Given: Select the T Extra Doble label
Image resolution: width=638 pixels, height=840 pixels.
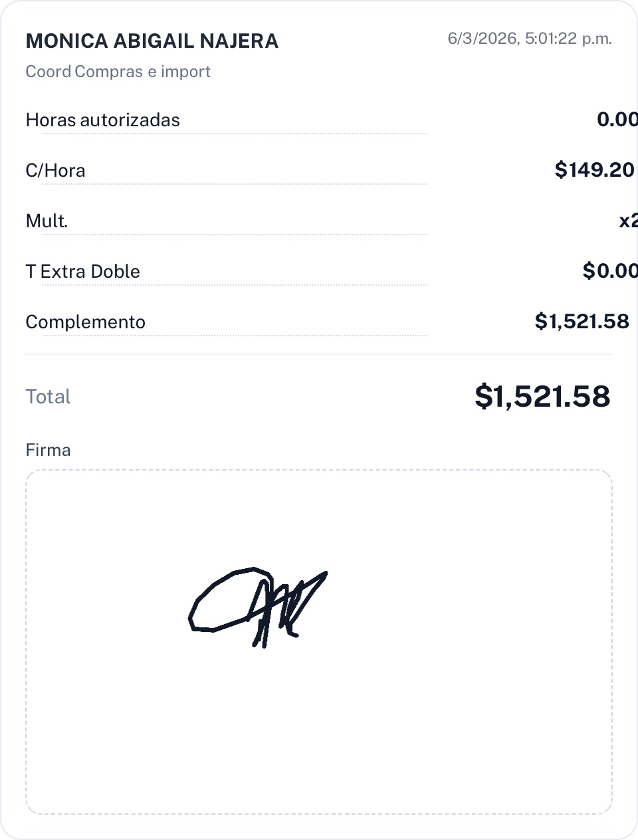Looking at the screenshot, I should point(82,272).
